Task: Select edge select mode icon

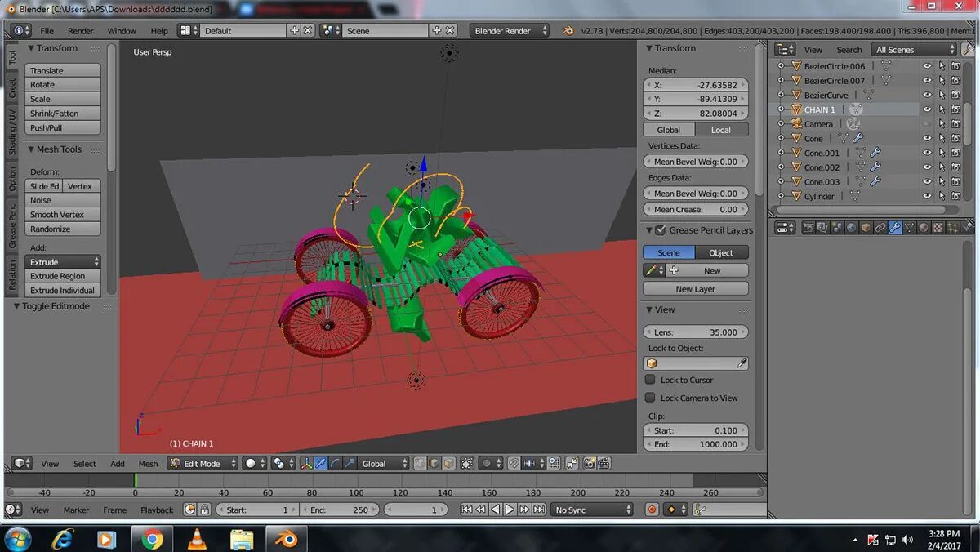Action: pyautogui.click(x=434, y=463)
